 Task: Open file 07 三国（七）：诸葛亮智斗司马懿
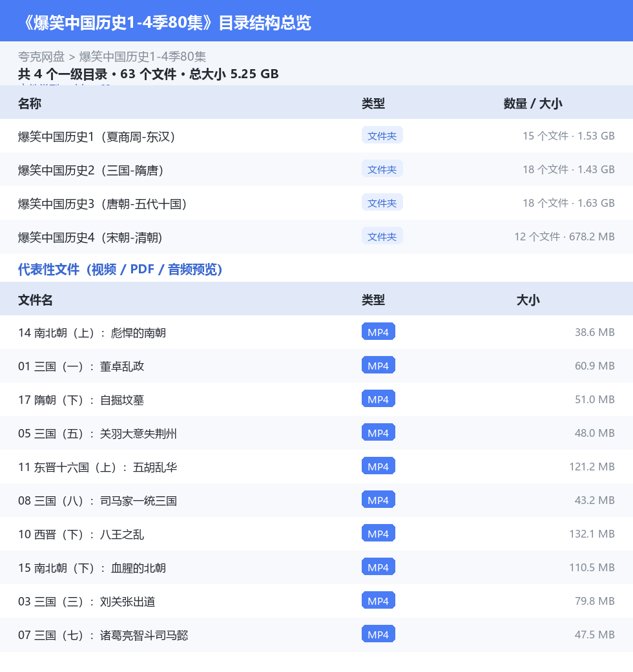(x=103, y=635)
